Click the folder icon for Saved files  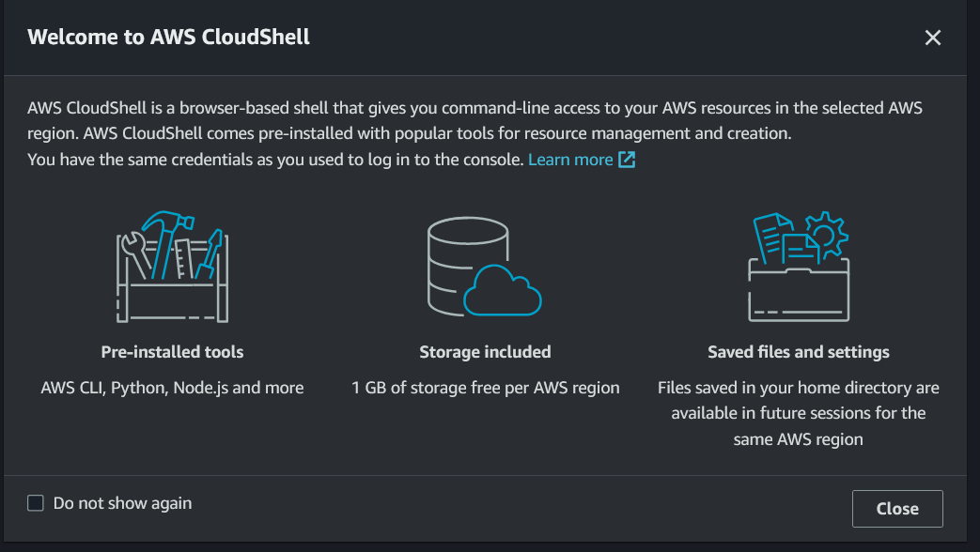coord(799,267)
